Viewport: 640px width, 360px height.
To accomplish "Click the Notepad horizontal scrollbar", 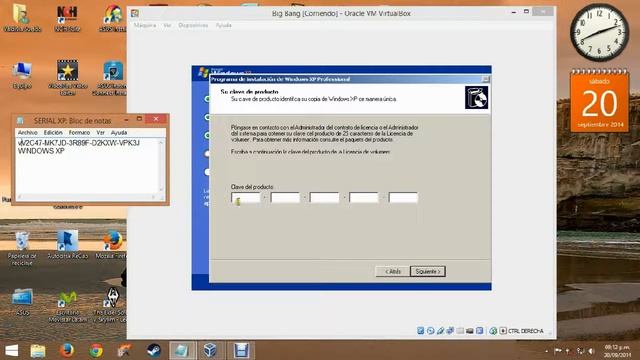I will tap(87, 197).
